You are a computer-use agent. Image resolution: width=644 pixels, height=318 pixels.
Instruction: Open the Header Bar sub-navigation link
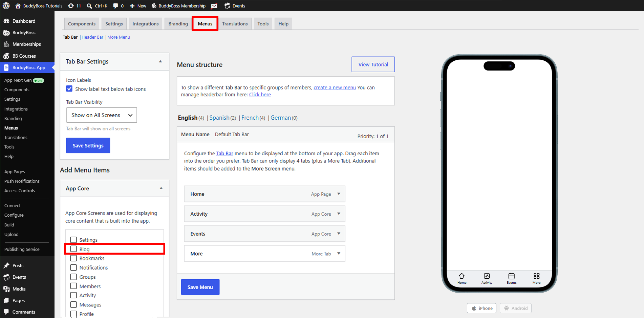[92, 37]
